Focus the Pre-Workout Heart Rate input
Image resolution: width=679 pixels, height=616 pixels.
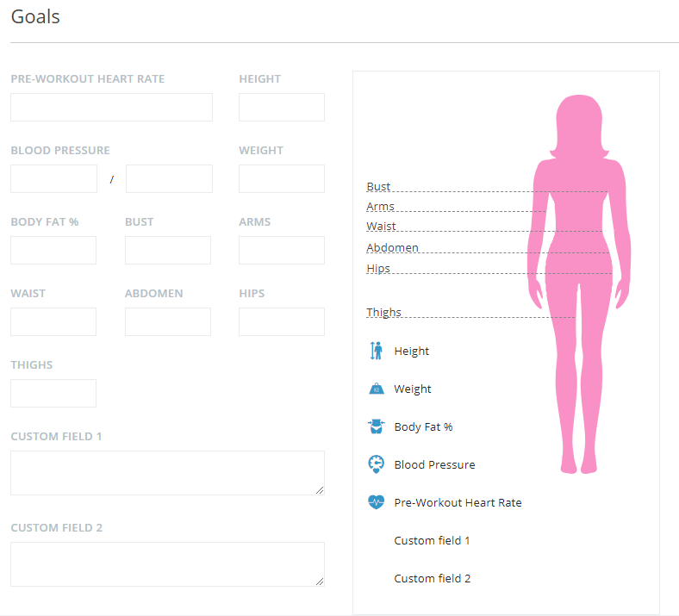coord(111,107)
